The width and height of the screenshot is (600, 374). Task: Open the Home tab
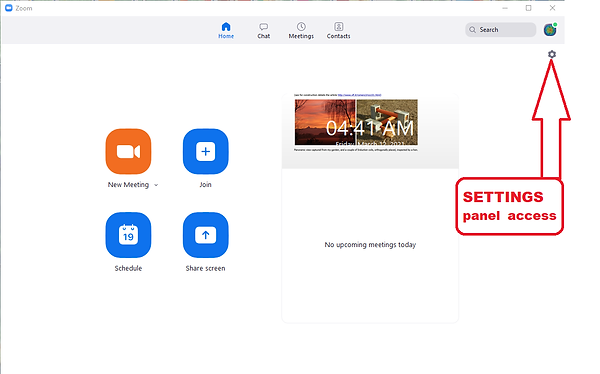[x=226, y=30]
